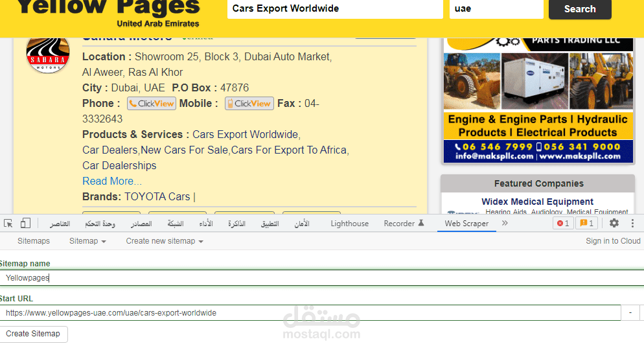Switch to the Web Scraper tab

click(x=466, y=224)
